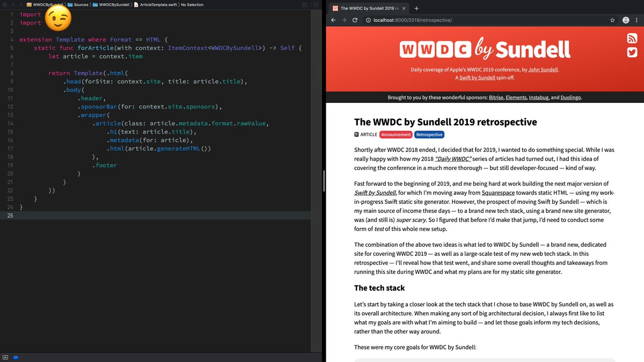
Task: Click Xcode editor options lines icon
Action: (x=305, y=5)
